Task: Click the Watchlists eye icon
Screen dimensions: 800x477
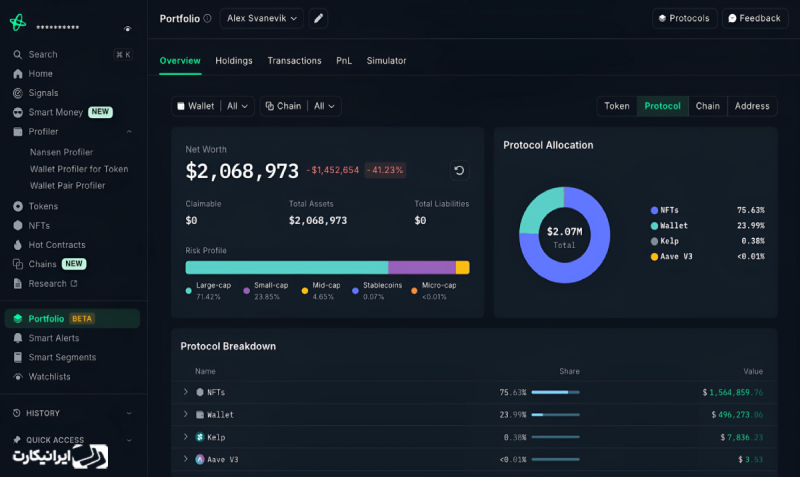Action: (x=18, y=376)
